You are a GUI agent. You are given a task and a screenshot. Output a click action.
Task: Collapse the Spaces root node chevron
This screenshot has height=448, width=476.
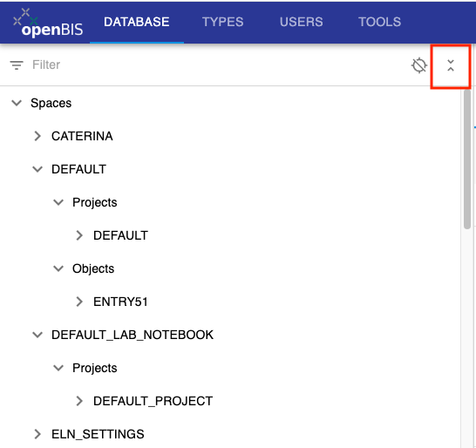(17, 103)
